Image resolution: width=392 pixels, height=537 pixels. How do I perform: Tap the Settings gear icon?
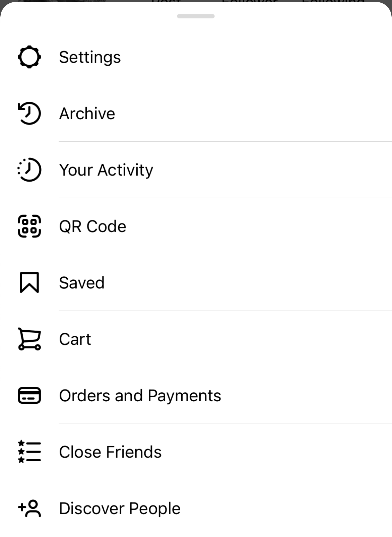coord(29,57)
